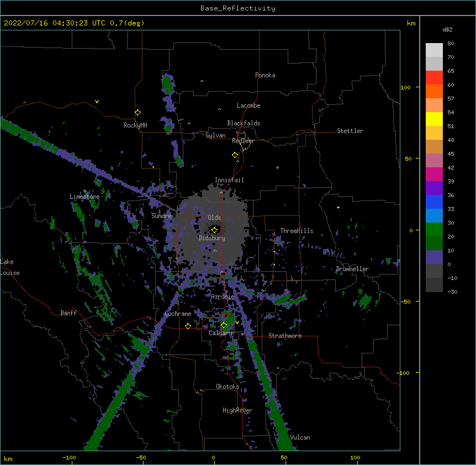
Task: Click the -100 tick label on horizontal axis
Action: point(69,457)
